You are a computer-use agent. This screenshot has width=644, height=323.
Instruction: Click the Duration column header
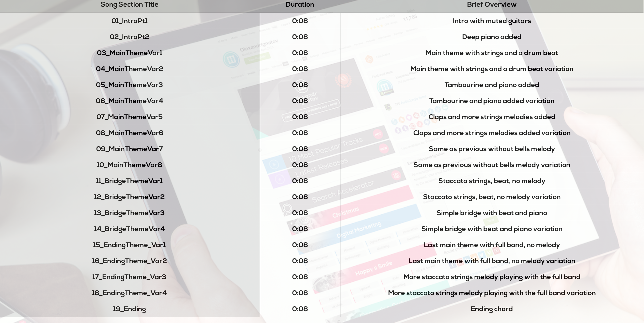tap(300, 4)
